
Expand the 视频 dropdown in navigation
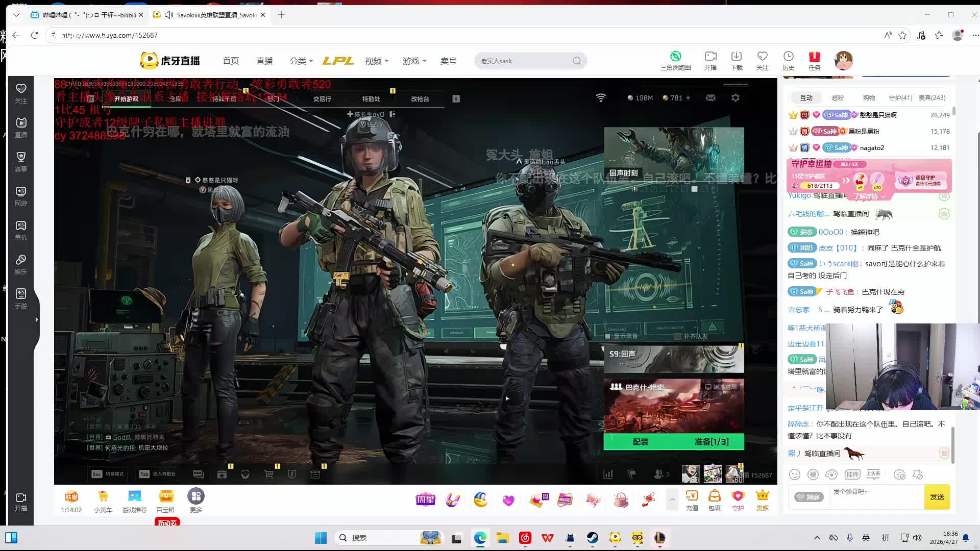(377, 61)
